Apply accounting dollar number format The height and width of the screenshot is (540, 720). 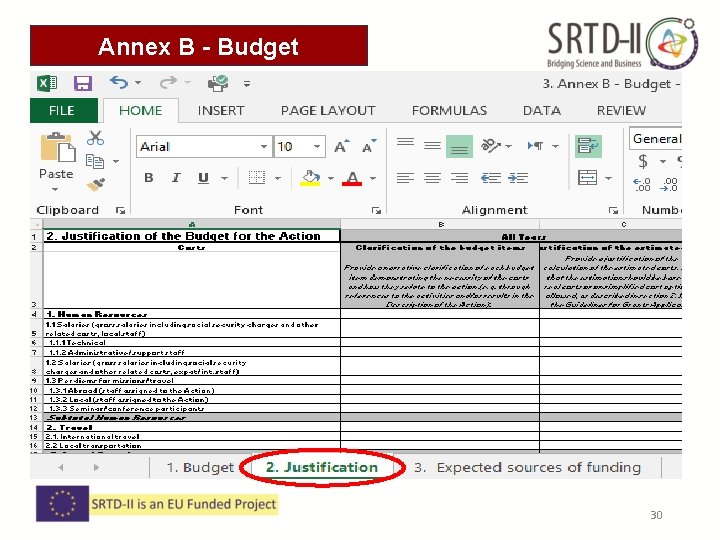click(643, 161)
